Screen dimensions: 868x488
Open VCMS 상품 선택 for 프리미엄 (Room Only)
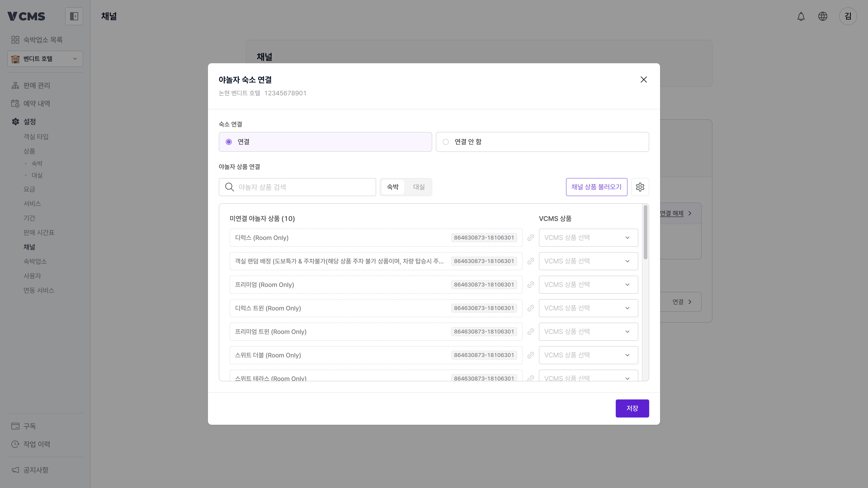point(588,285)
